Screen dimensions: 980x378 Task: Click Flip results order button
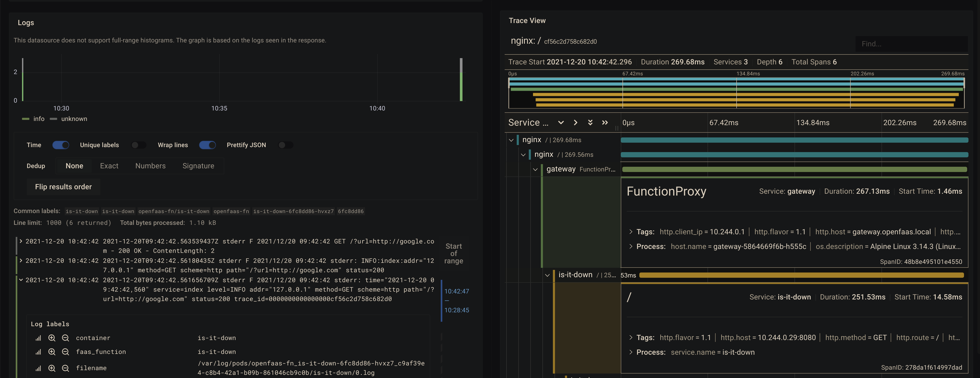point(63,187)
